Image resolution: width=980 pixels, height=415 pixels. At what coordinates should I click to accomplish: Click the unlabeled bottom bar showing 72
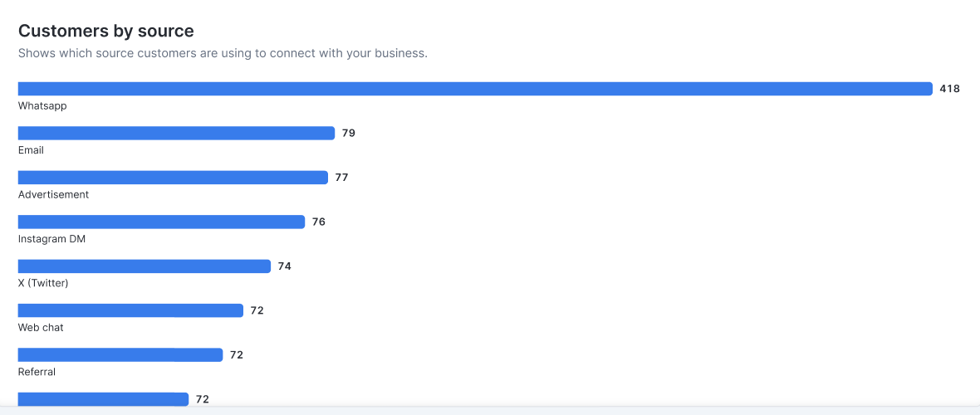[x=103, y=398]
